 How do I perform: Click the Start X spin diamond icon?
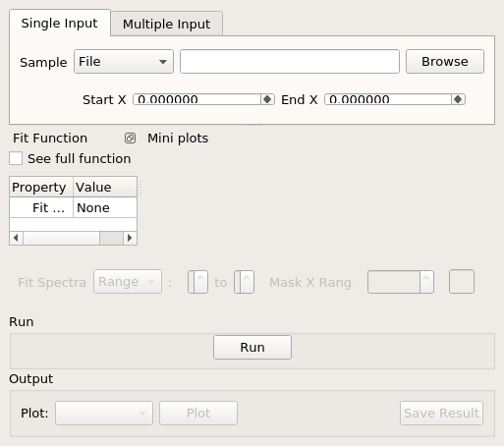tap(267, 99)
